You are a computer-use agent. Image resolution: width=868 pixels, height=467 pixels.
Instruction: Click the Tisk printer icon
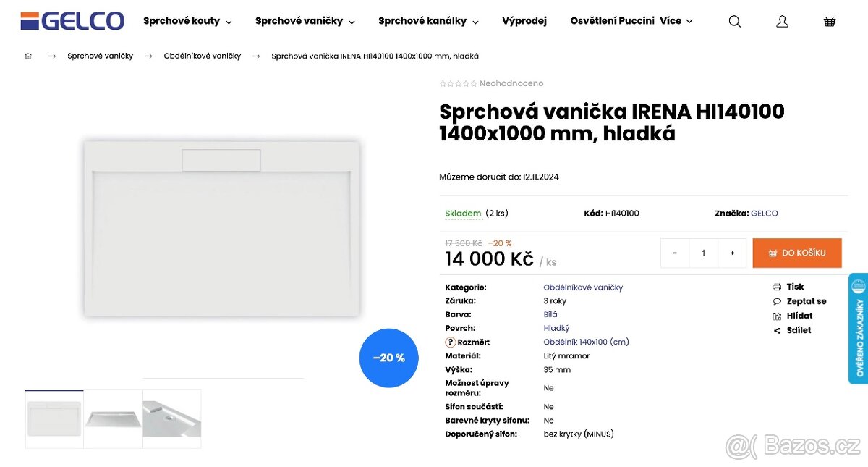click(x=776, y=286)
